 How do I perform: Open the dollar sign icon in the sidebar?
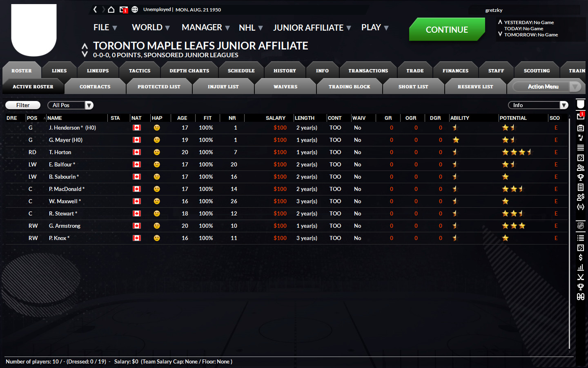[x=580, y=257]
